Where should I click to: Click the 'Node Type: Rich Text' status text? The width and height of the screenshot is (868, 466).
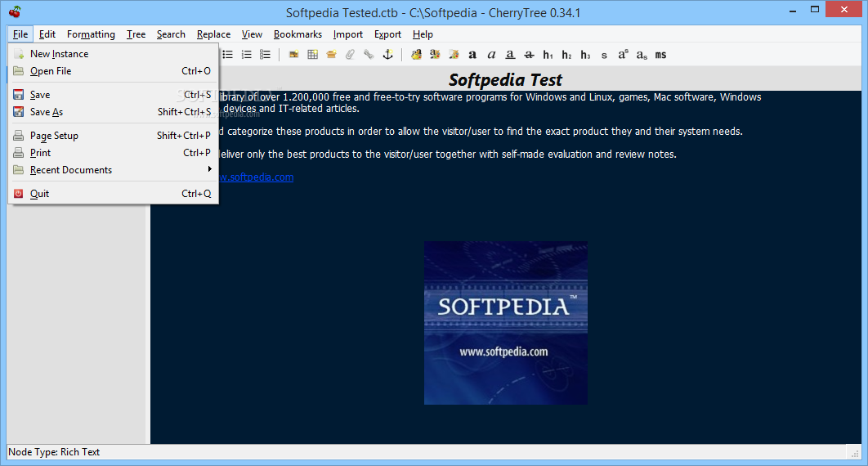[x=54, y=451]
